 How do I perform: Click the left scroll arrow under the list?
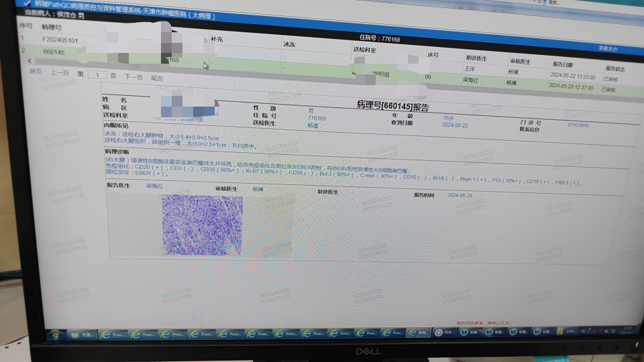click(28, 62)
